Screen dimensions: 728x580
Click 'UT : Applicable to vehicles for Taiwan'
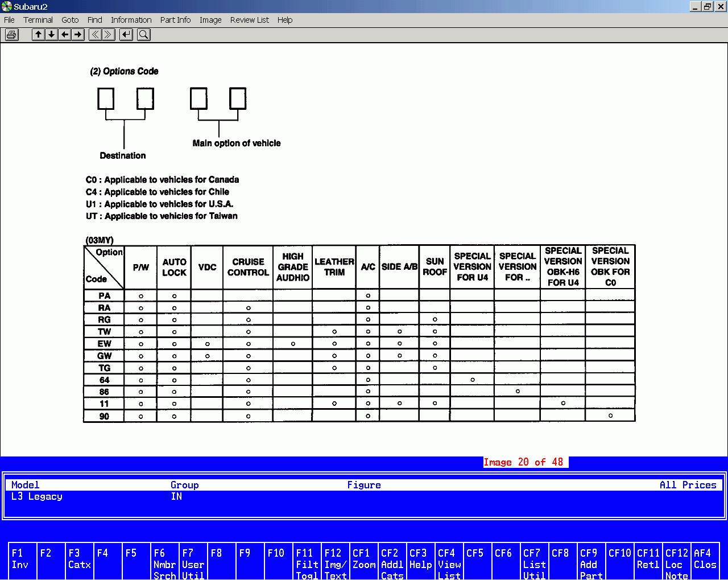click(x=162, y=216)
